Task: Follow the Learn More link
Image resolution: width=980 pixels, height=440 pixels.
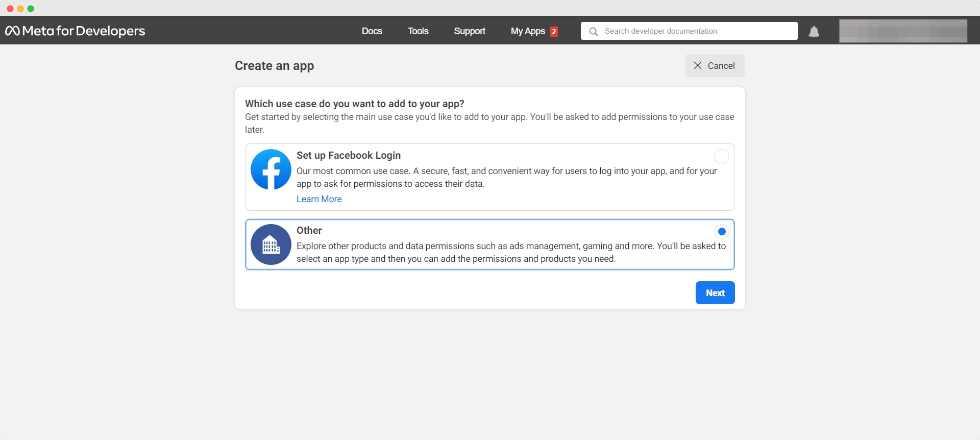Action: tap(319, 199)
